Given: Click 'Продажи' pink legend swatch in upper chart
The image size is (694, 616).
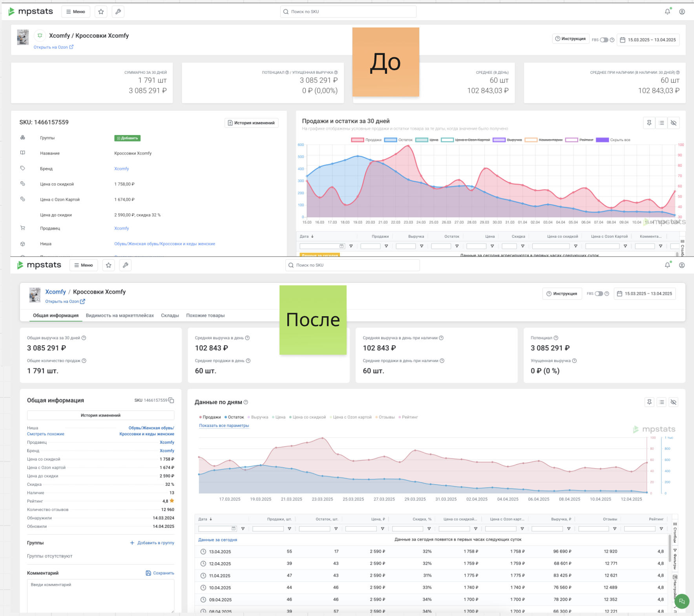Looking at the screenshot, I should pos(358,140).
